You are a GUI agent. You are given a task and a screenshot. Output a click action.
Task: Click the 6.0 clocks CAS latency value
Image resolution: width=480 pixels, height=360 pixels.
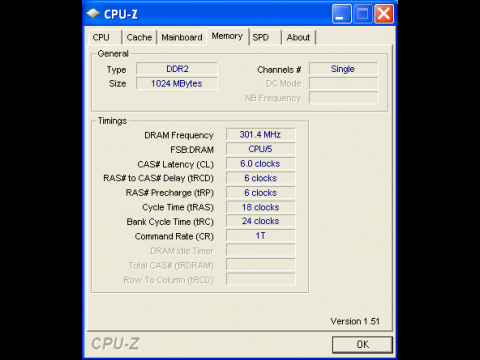click(260, 164)
